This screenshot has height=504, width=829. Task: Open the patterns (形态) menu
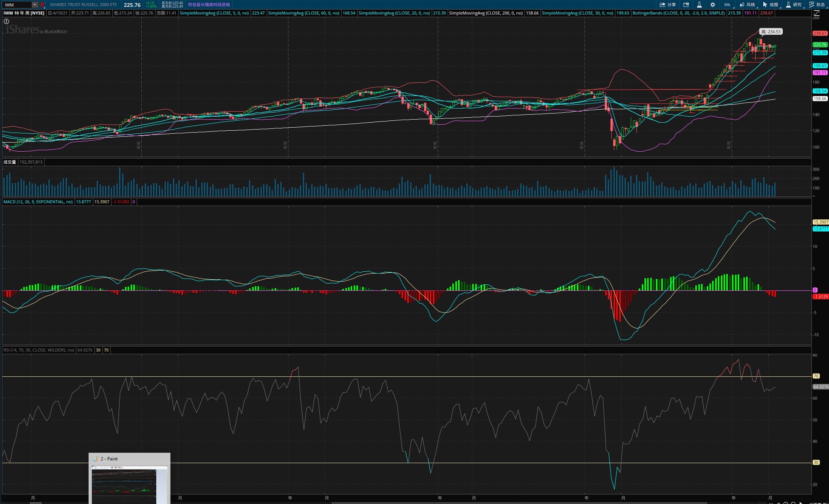[817, 5]
